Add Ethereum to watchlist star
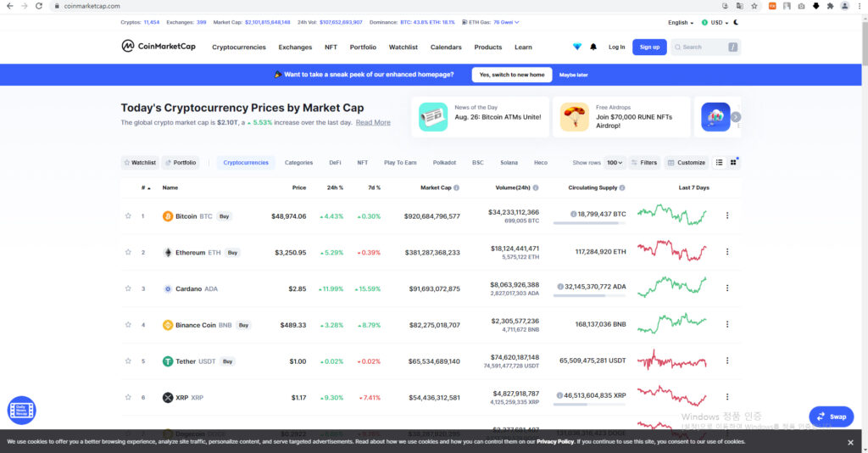868x453 pixels. [x=128, y=252]
